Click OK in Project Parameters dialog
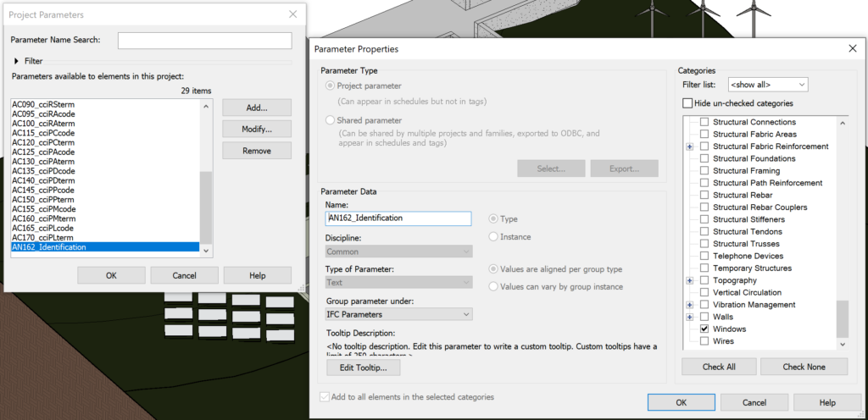868x420 pixels. pyautogui.click(x=111, y=275)
